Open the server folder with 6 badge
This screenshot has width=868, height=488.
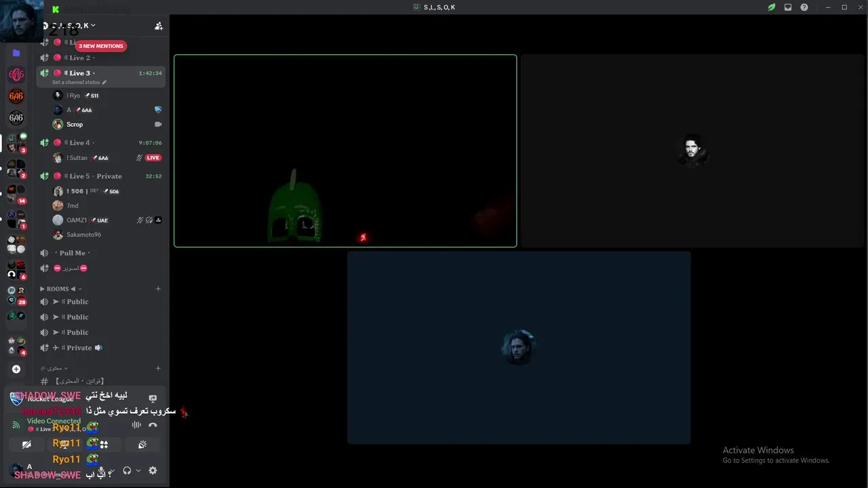coord(16,270)
